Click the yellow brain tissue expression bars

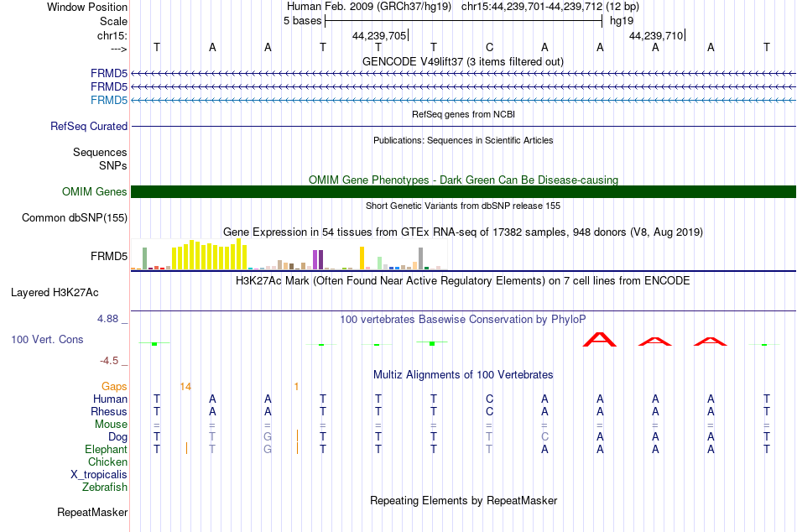[x=210, y=255]
